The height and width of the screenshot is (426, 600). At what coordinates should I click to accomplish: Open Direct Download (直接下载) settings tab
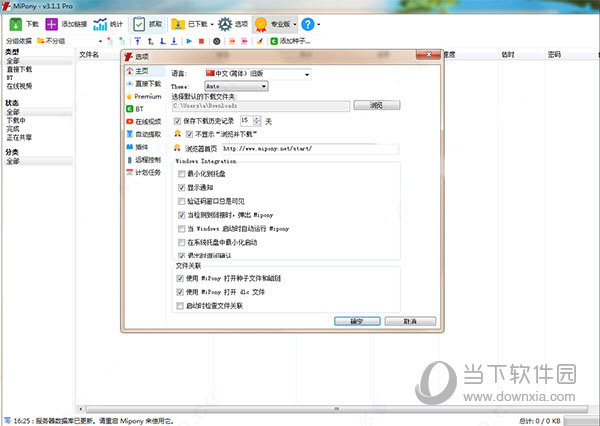click(145, 84)
